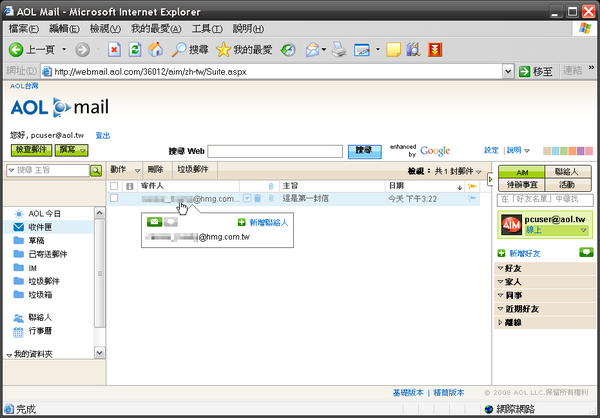The image size is (600, 418).
Task: Open the 檢視 view dropdown arrow
Action: click(x=478, y=171)
